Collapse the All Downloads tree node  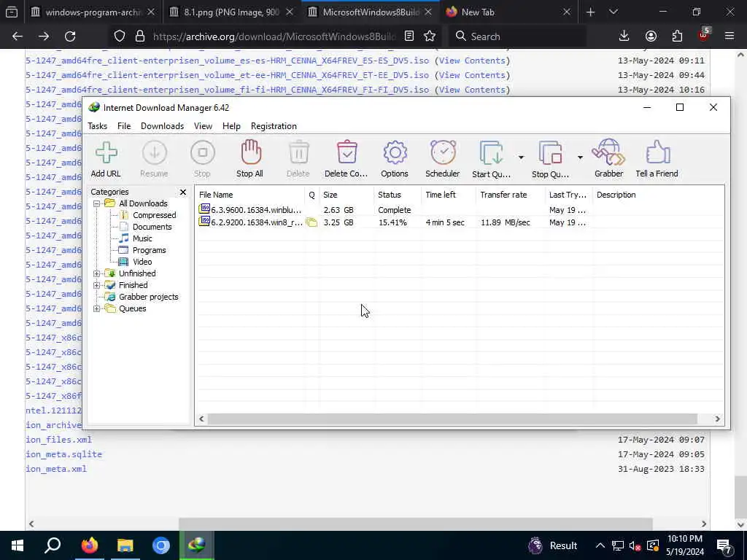coord(97,204)
